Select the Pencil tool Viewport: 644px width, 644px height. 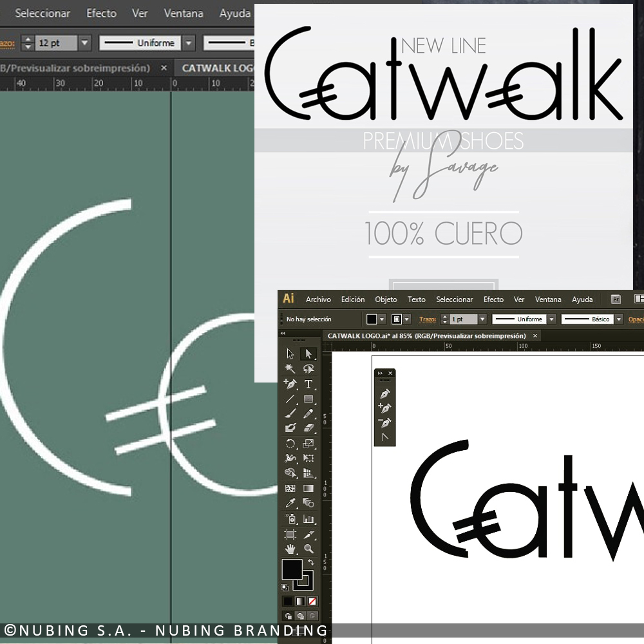tap(308, 413)
